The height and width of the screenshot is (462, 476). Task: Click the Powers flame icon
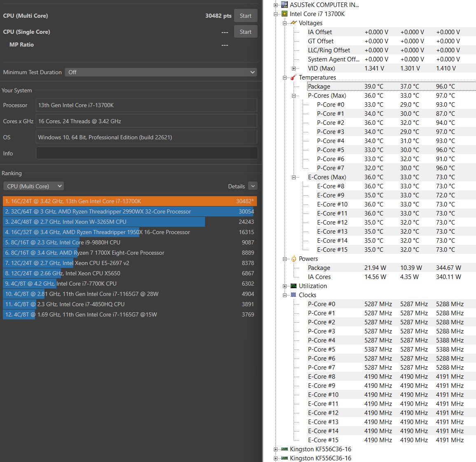pyautogui.click(x=294, y=259)
